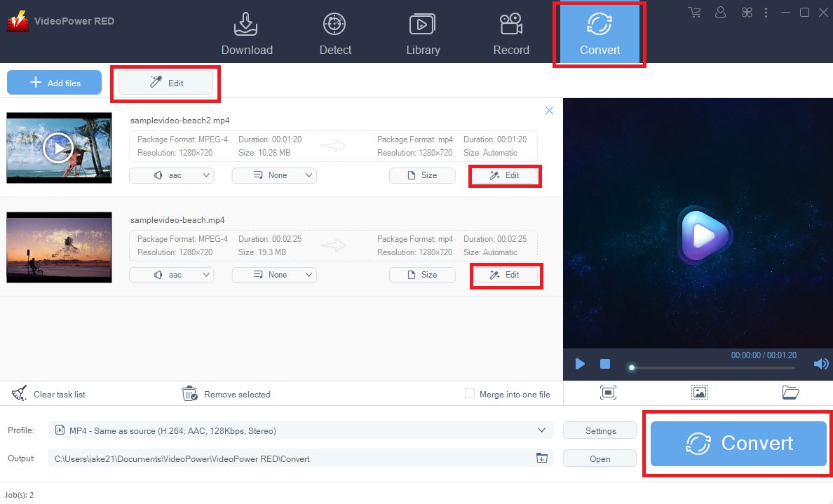Open None subtitle dropdown for samplevideo-beach2.mp4
Screen dimensions: 833x504
coord(274,175)
